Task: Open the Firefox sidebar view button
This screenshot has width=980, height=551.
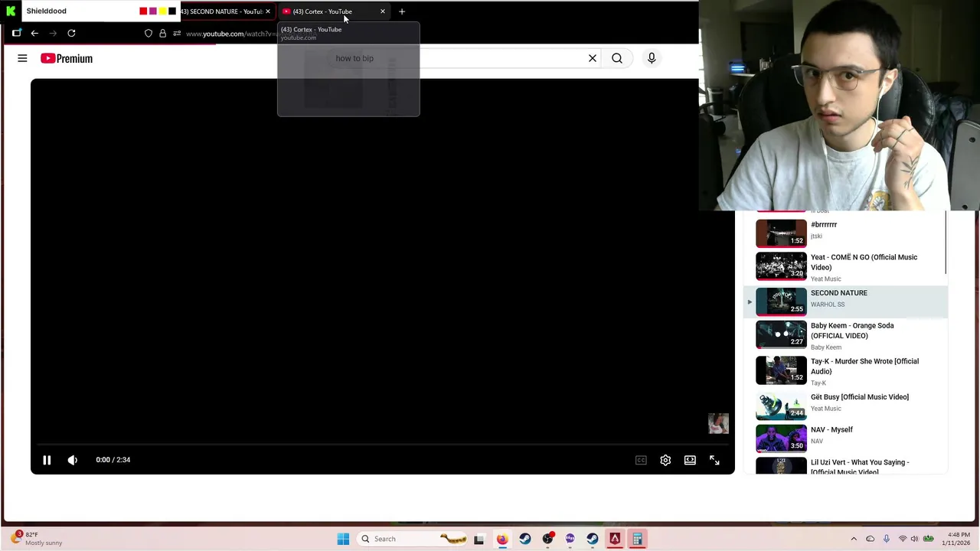Action: click(16, 33)
